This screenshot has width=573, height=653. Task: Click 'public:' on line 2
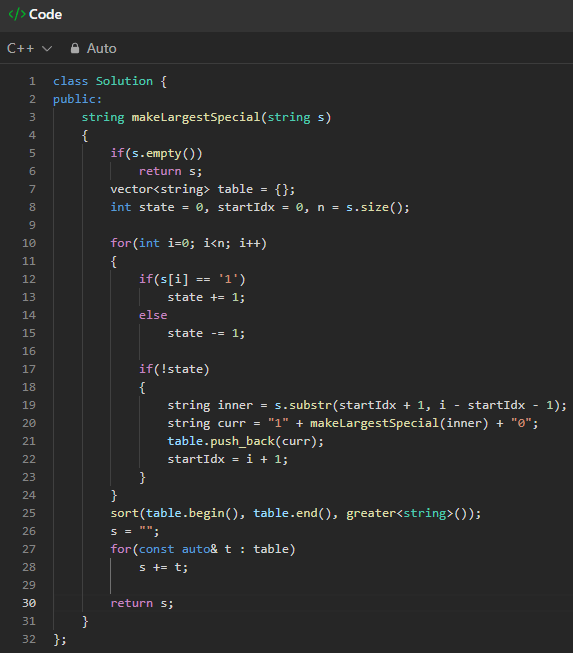[77, 99]
